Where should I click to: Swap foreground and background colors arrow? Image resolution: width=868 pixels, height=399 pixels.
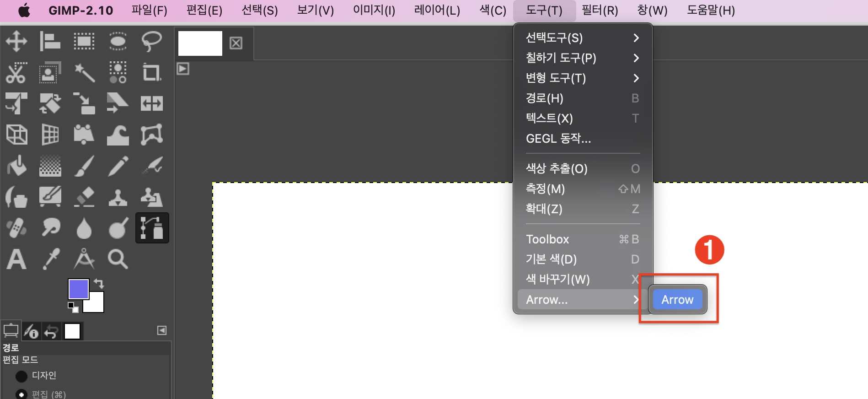point(99,283)
